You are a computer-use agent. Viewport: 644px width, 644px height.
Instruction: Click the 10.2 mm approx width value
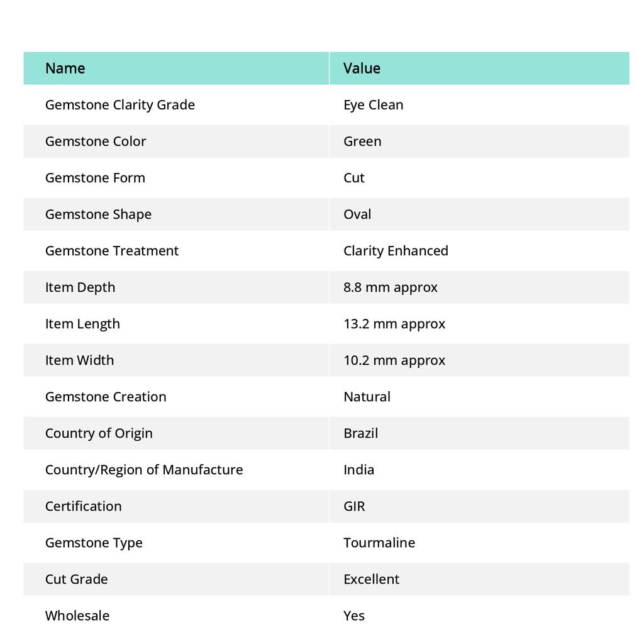pyautogui.click(x=394, y=360)
